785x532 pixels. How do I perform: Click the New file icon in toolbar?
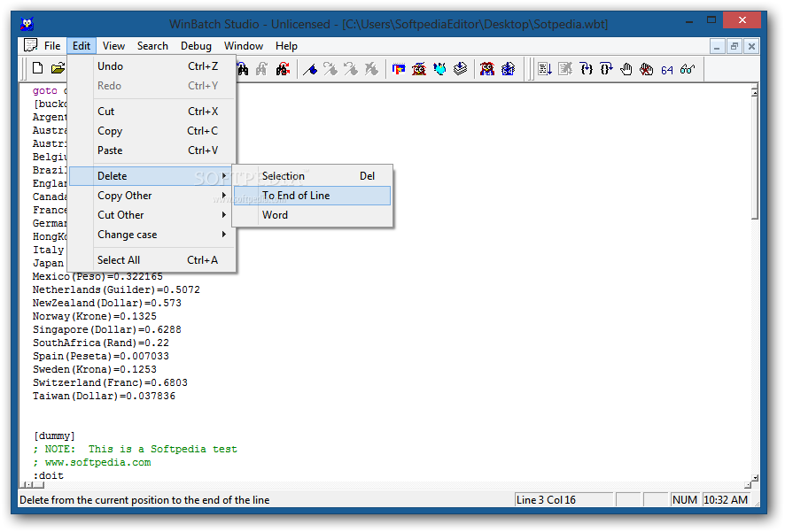pyautogui.click(x=37, y=68)
